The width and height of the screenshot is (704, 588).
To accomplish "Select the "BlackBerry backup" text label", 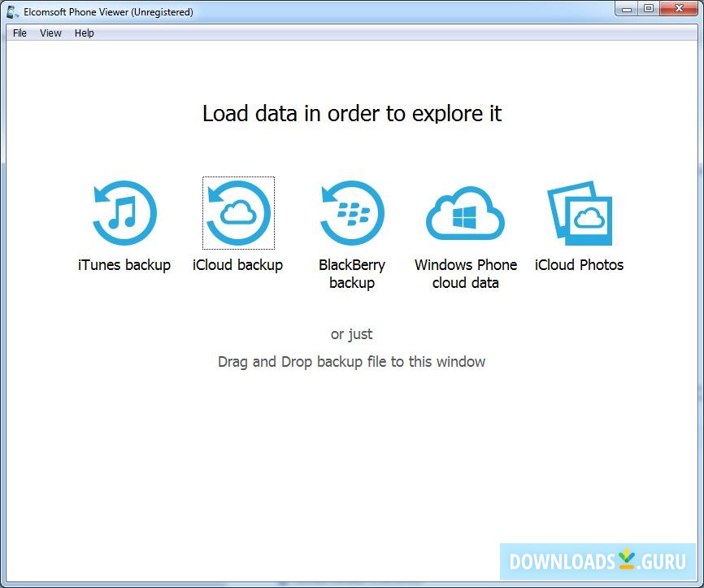I will [351, 273].
